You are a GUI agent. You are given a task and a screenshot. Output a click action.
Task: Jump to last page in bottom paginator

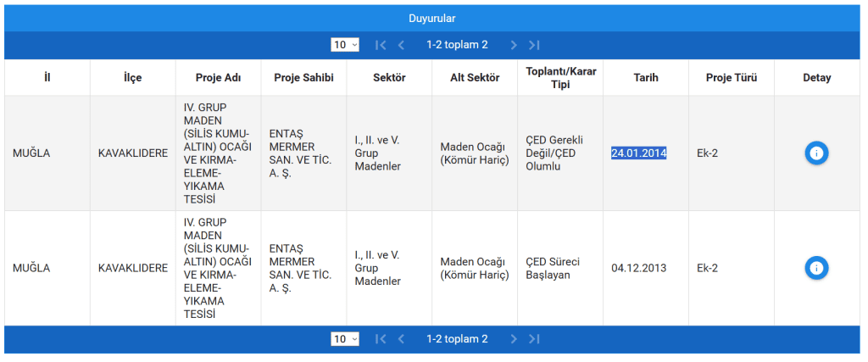pos(534,339)
